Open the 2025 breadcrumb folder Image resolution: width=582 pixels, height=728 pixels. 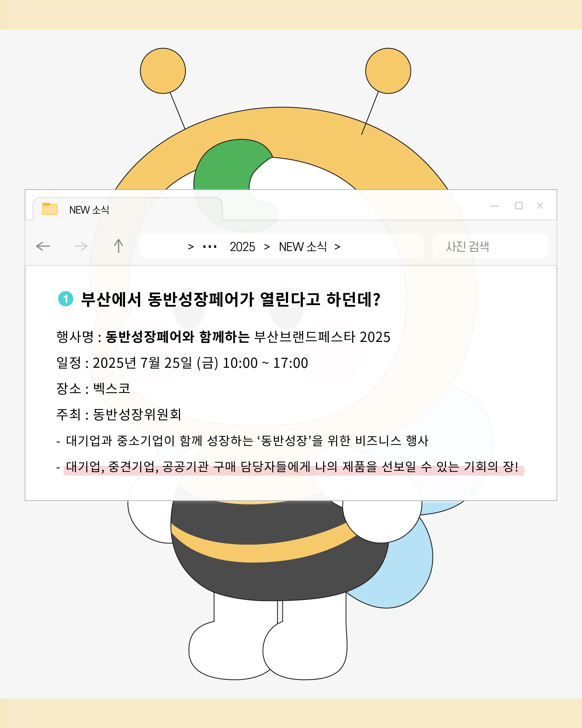click(242, 247)
